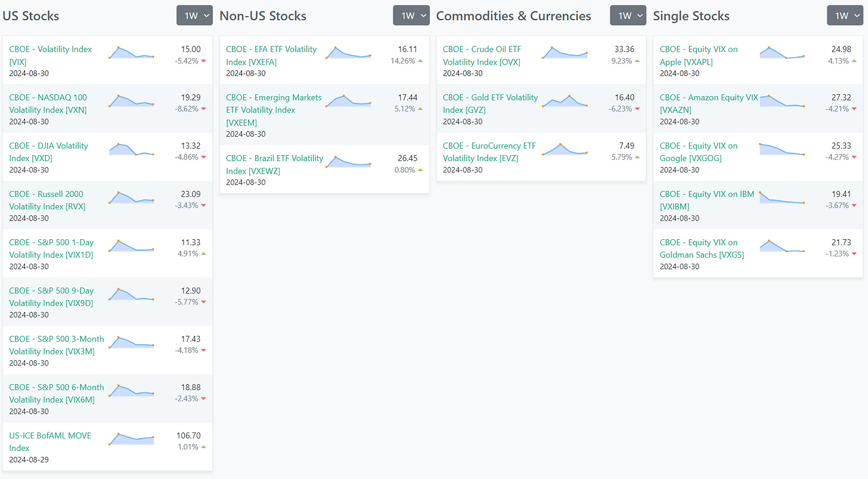Open the Equity VIX on IBM [VXIBM] link

(x=707, y=200)
